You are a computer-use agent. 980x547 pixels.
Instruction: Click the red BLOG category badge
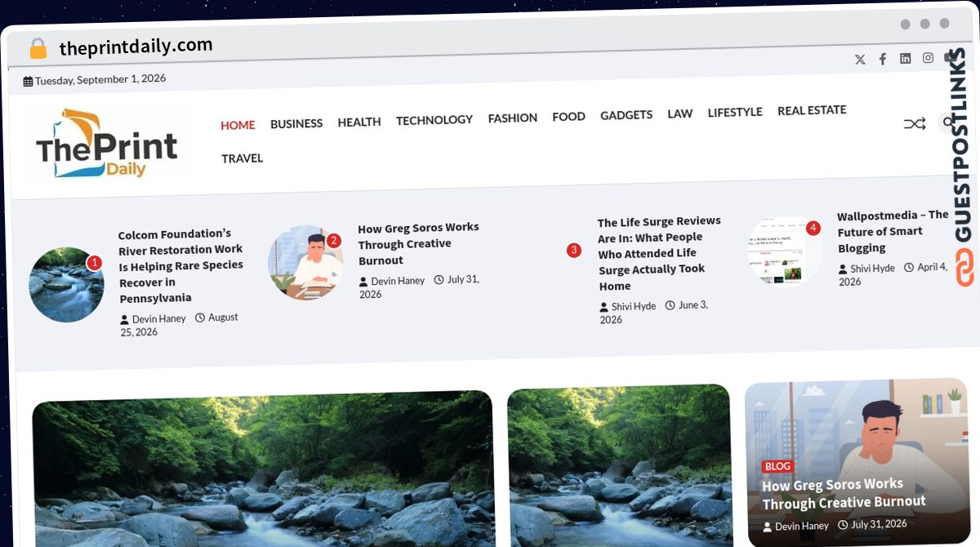click(x=777, y=466)
